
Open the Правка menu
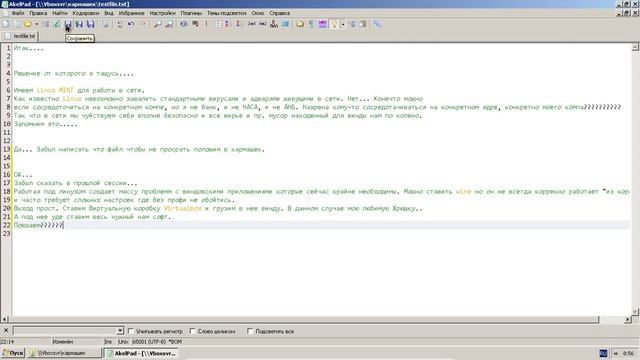point(38,13)
